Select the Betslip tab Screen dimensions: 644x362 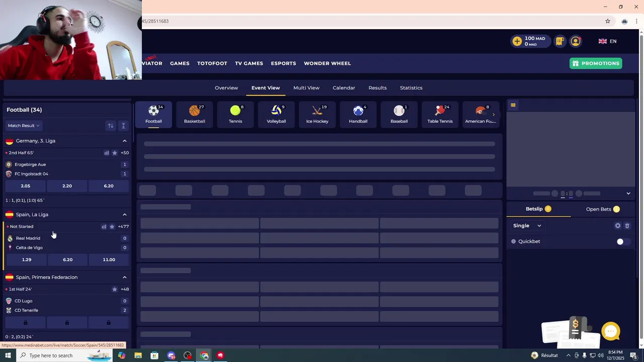[538, 209]
